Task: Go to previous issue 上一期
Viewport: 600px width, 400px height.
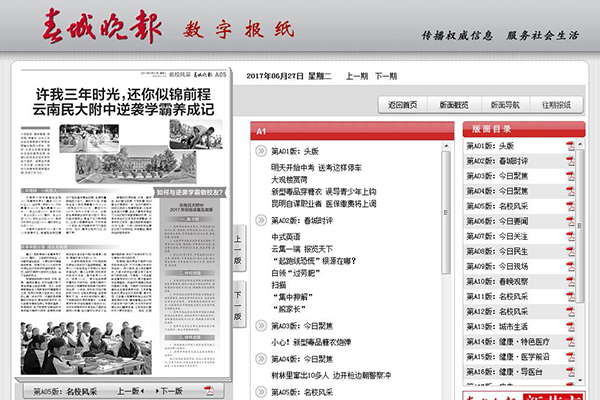Action: tap(357, 76)
